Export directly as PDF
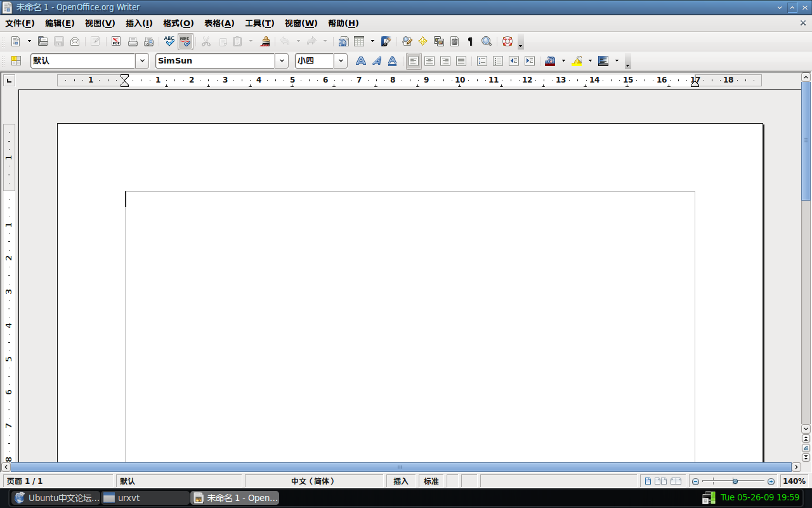812x508 pixels. [116, 41]
